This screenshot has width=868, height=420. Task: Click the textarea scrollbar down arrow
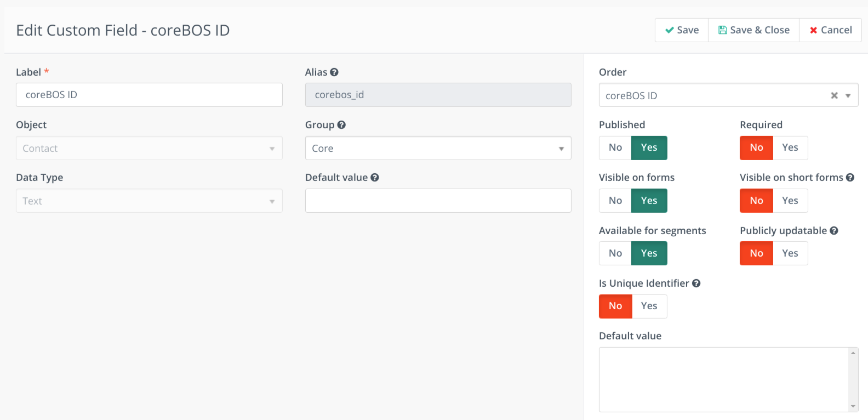[853, 406]
